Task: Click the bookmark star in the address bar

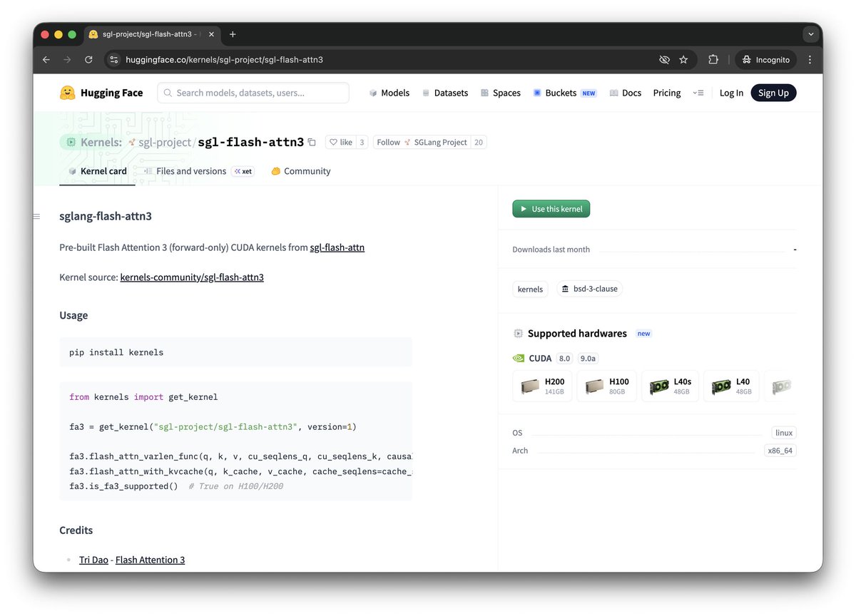Action: pos(683,59)
